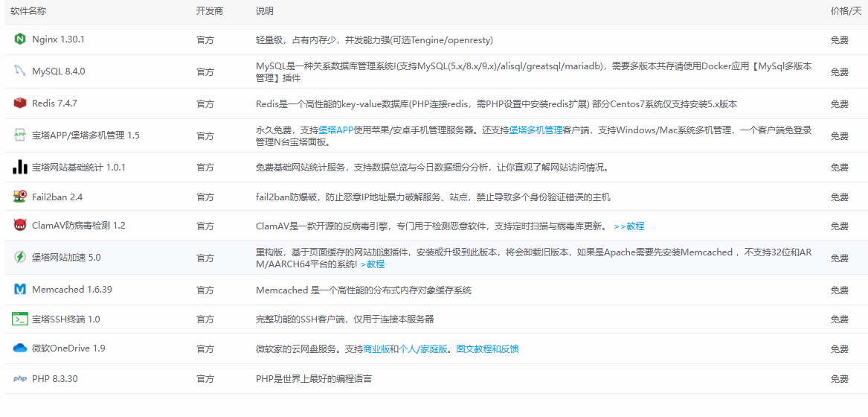Select ClamAV防病毒检测 1.2 name
The height and width of the screenshot is (417, 868).
79,226
